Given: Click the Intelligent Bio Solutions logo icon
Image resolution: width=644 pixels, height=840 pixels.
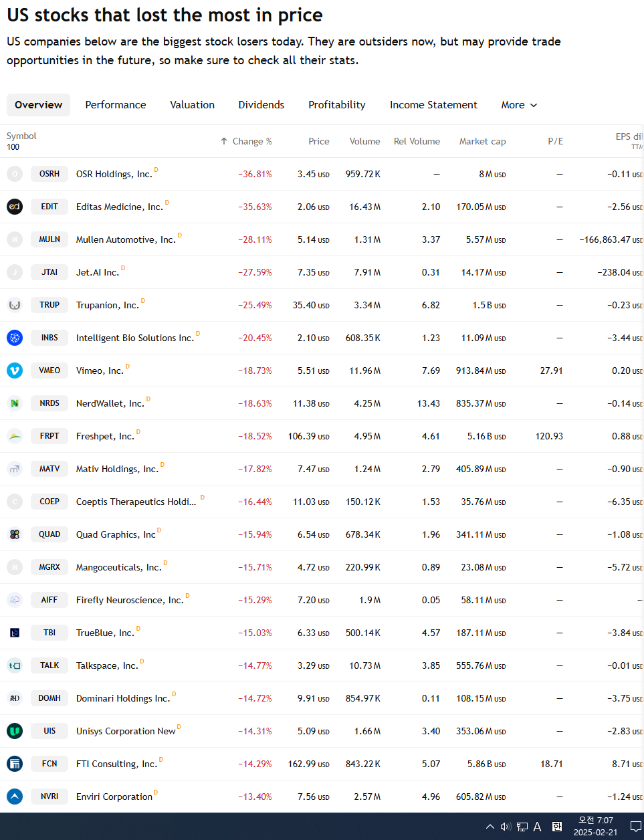Looking at the screenshot, I should pyautogui.click(x=15, y=338).
